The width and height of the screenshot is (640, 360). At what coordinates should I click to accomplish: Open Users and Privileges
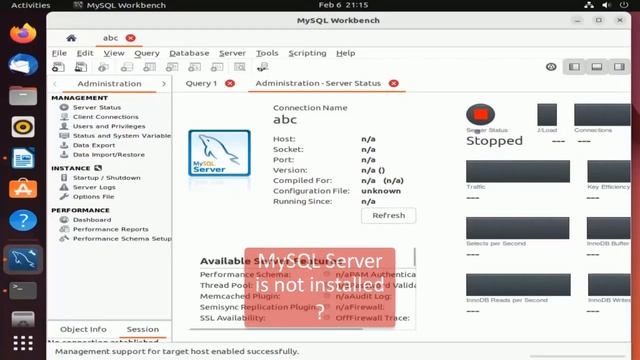tap(109, 126)
